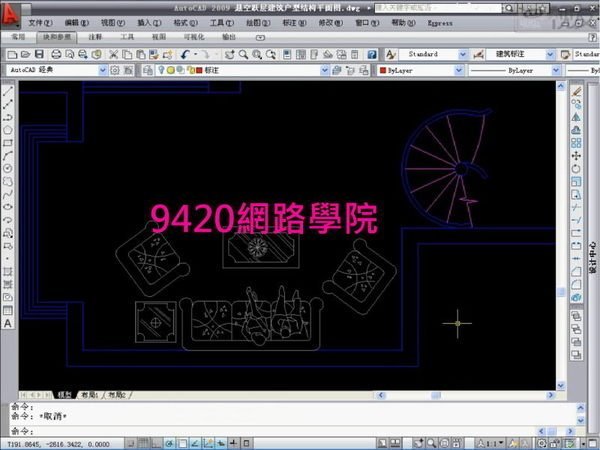Image resolution: width=600 pixels, height=450 pixels.
Task: Click the command line input field
Action: pos(300,430)
